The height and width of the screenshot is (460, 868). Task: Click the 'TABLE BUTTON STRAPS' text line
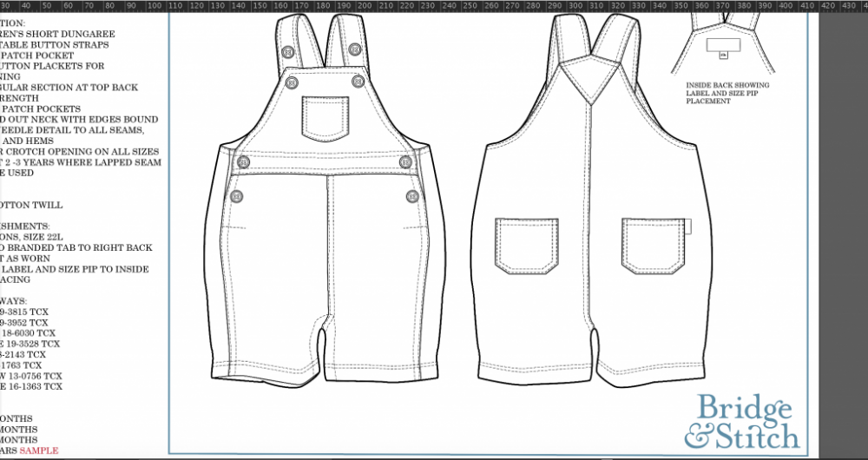(x=54, y=44)
